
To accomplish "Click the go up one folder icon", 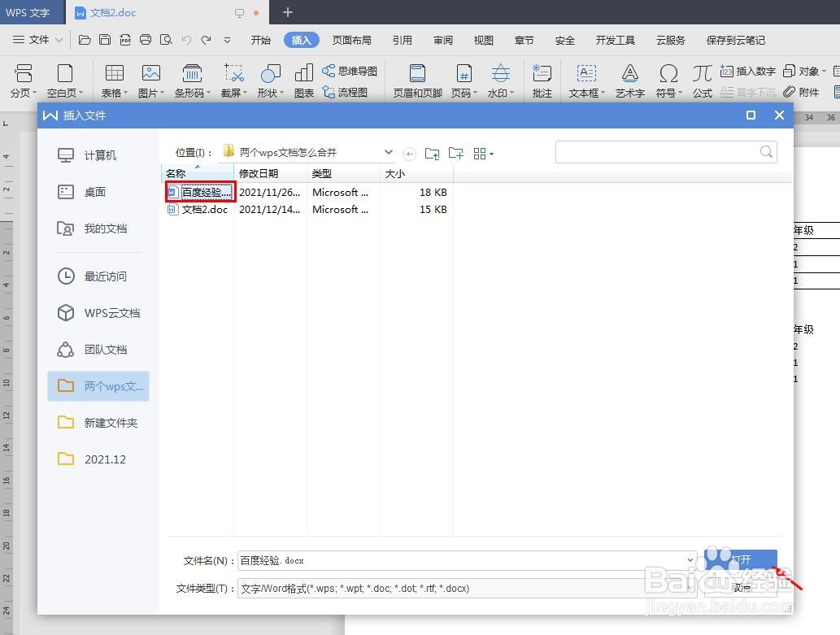I will point(432,154).
